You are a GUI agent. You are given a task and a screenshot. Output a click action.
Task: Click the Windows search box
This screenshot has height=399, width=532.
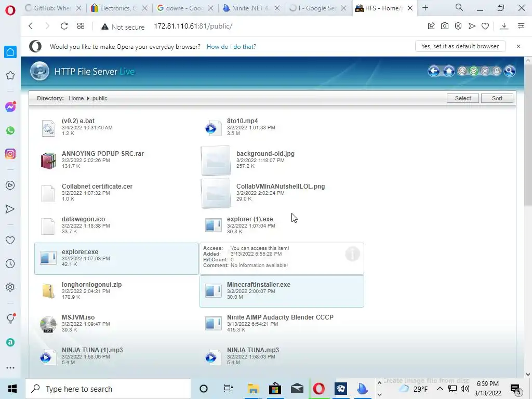[x=108, y=389]
